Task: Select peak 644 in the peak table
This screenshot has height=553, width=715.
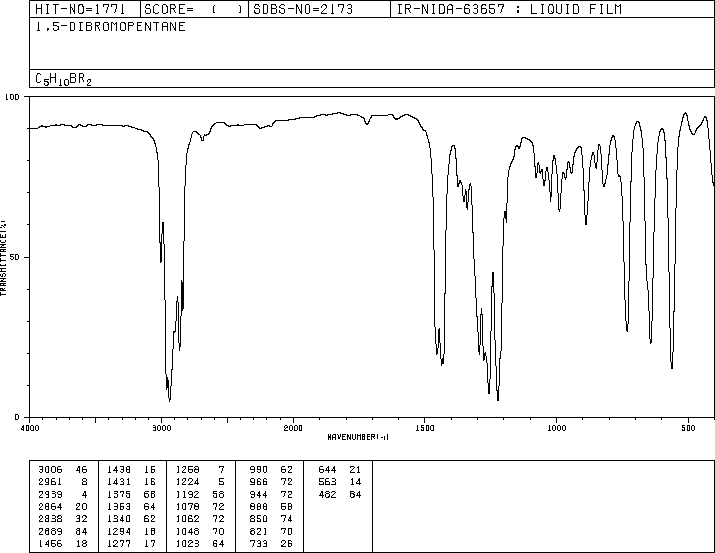Action: click(x=327, y=470)
